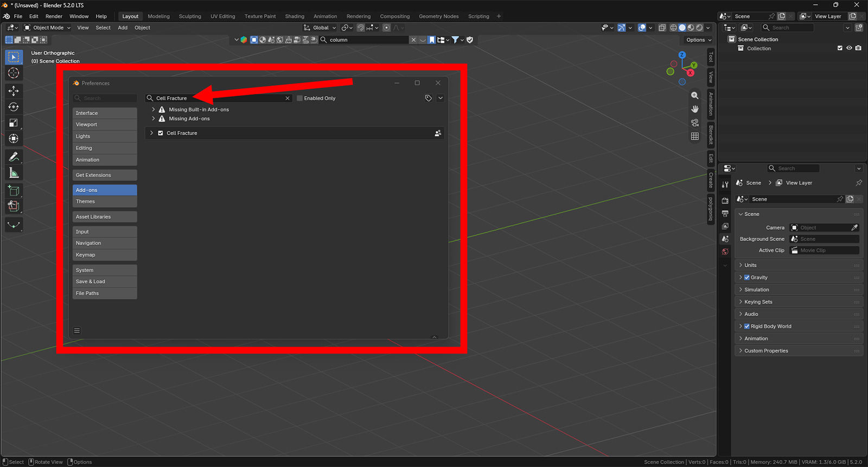The width and height of the screenshot is (868, 467).
Task: Click the outliner Search field
Action: coord(788,28)
